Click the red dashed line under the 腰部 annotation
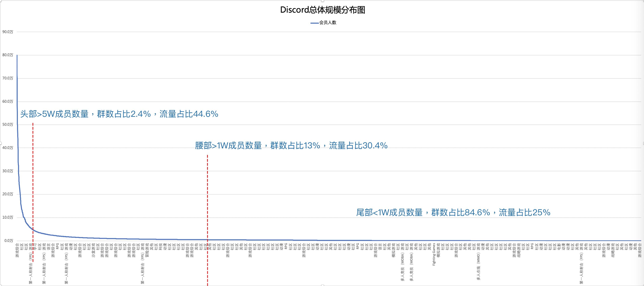The height and width of the screenshot is (286, 644). point(207,220)
